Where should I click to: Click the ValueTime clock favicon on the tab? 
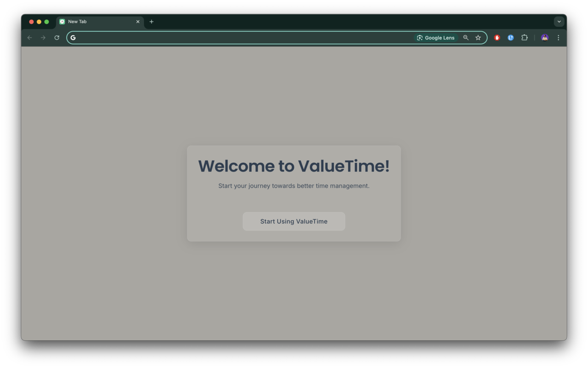click(x=61, y=21)
